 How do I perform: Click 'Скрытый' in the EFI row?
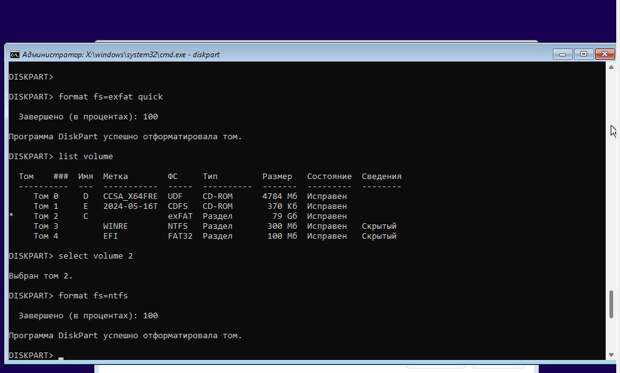(x=379, y=236)
